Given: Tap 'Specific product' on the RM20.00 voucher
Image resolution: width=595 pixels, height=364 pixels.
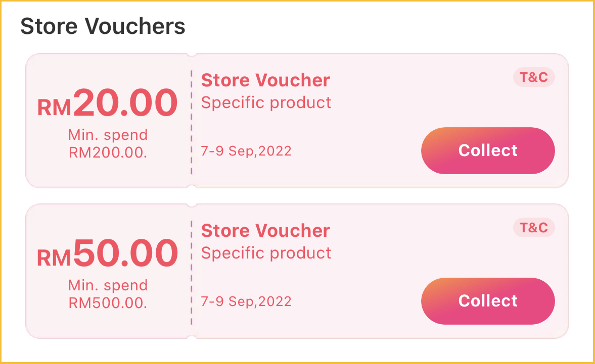Looking at the screenshot, I should (266, 102).
